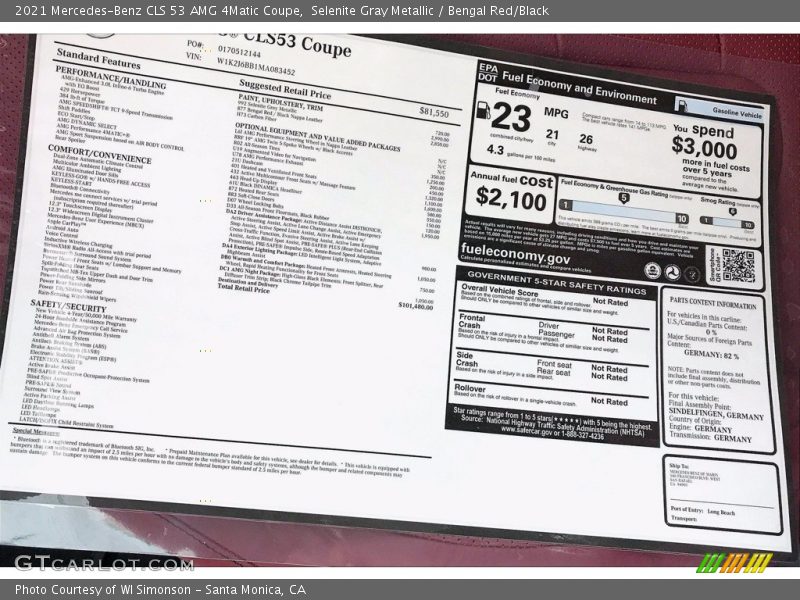Click the "PARTS CONTENT INFORMATION" heading

click(713, 303)
